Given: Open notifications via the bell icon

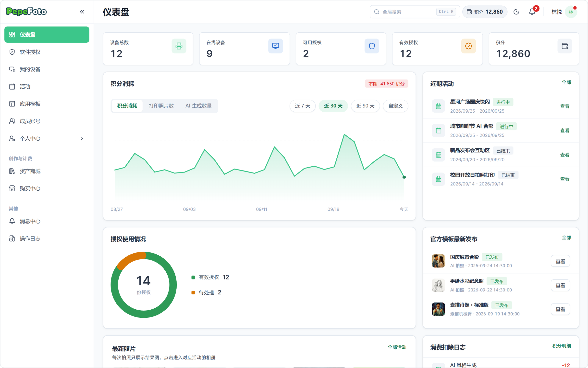Looking at the screenshot, I should click(532, 12).
